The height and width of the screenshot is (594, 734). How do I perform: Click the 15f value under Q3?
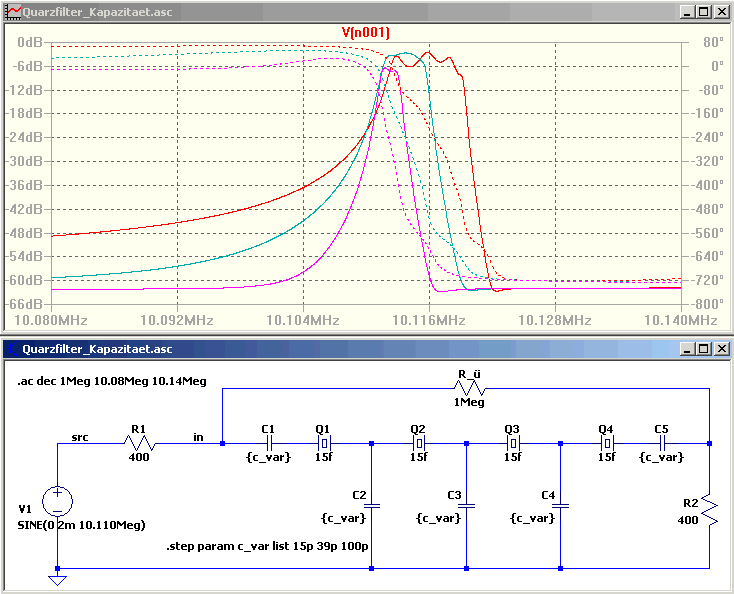pyautogui.click(x=513, y=457)
